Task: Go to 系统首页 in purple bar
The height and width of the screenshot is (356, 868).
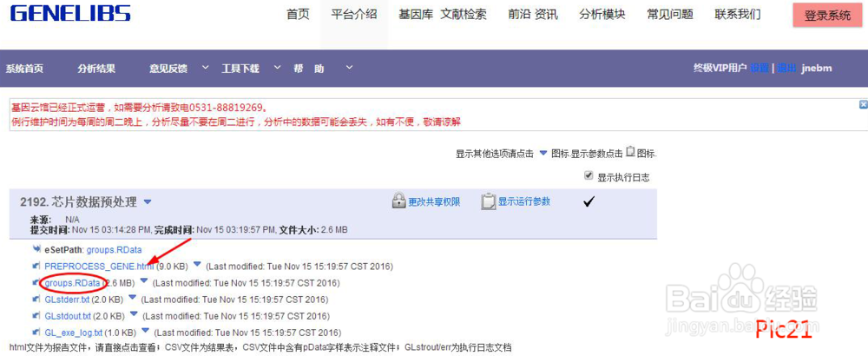Action: coord(24,69)
